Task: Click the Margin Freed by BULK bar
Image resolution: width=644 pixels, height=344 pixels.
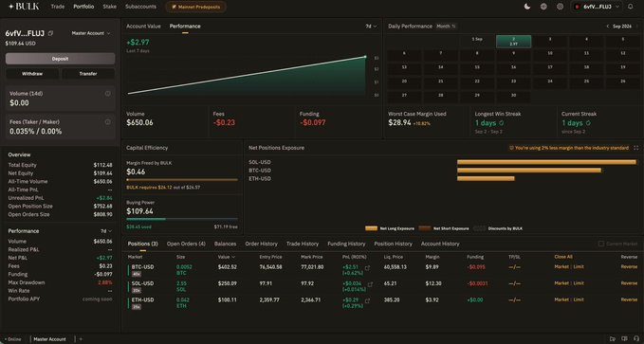Action: click(x=182, y=180)
